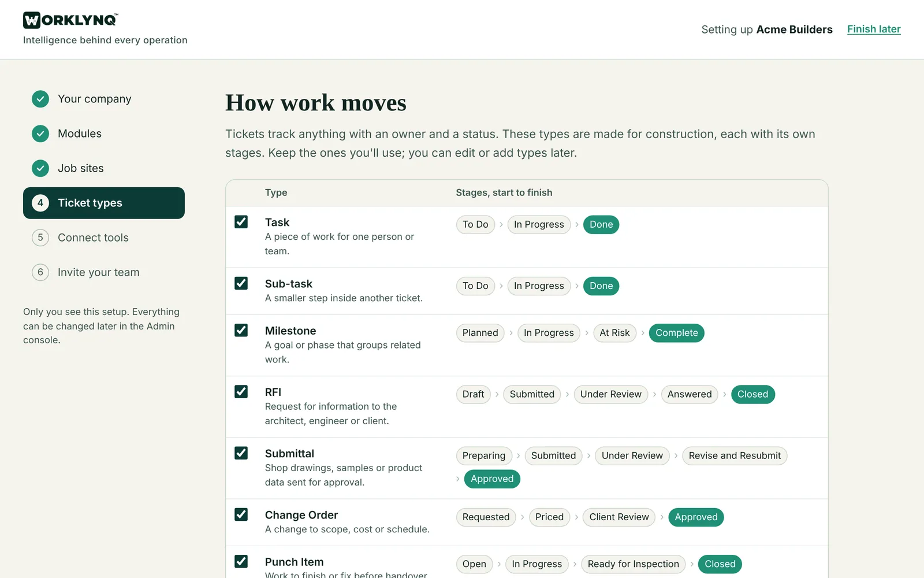Click the Modules completed checkmark icon
This screenshot has height=578, width=924.
coord(40,134)
